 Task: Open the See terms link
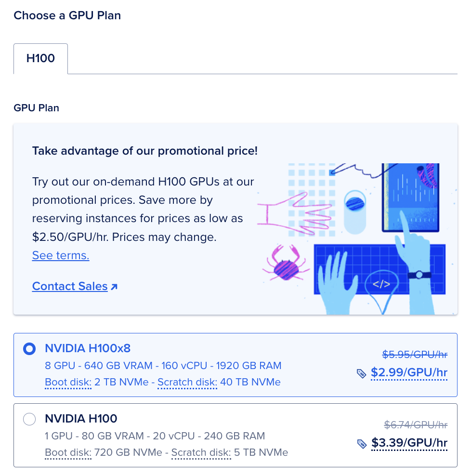tap(60, 255)
